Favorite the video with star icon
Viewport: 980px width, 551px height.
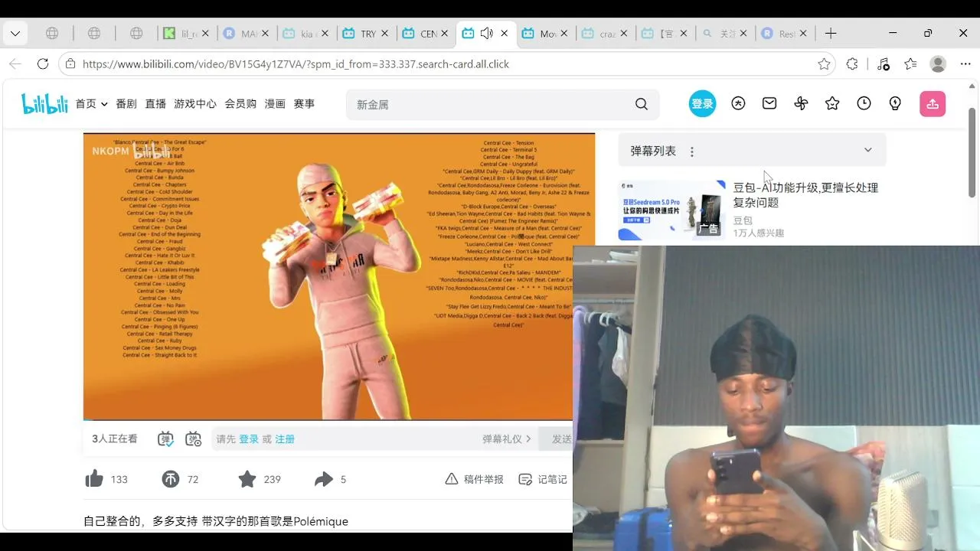pos(247,479)
